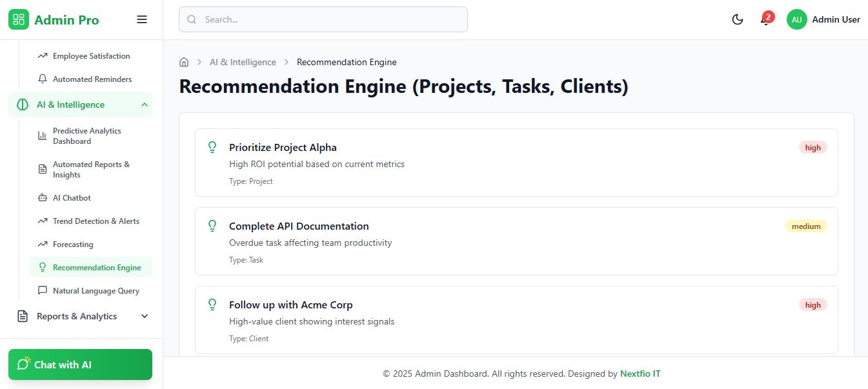Open the notifications bell

(x=765, y=20)
